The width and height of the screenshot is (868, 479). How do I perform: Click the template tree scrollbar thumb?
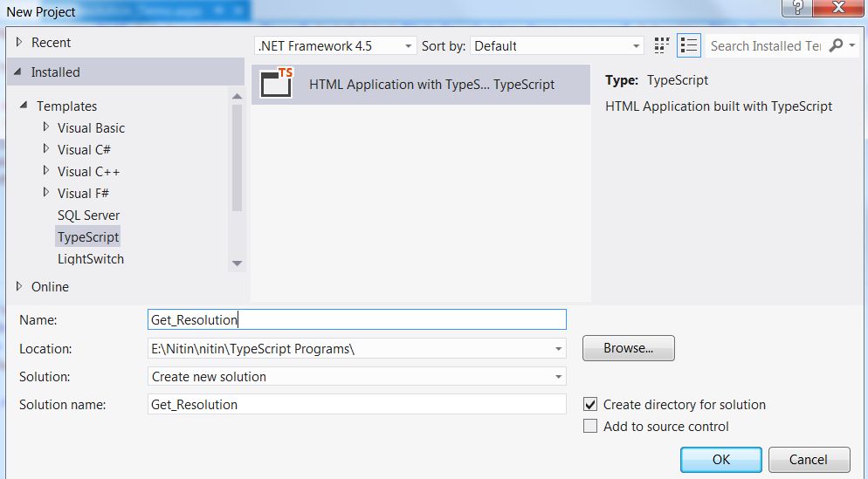coord(237,158)
